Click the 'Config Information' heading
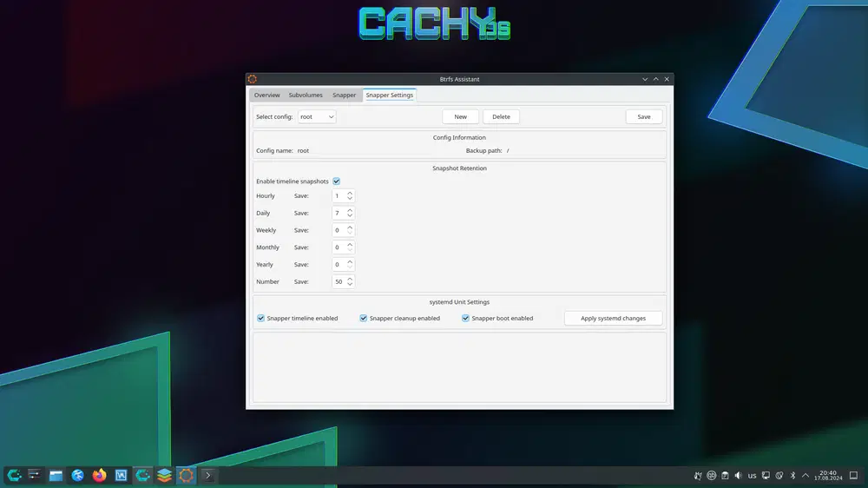Image resolution: width=868 pixels, height=488 pixels. (459, 138)
